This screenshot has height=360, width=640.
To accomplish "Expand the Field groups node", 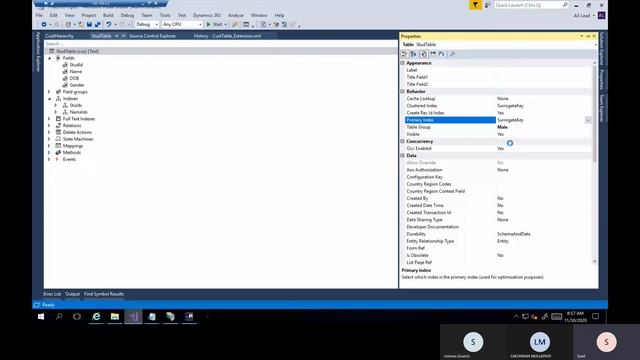I will point(49,92).
